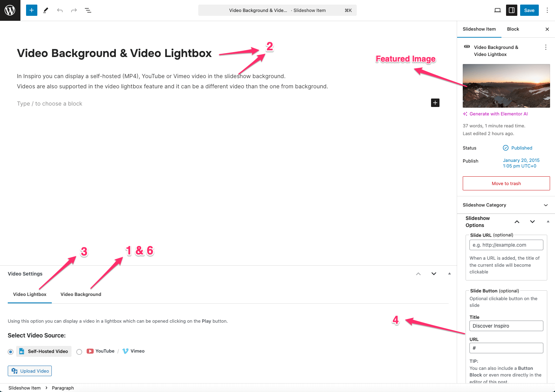Toggle the Video Settings panel triangle

pyautogui.click(x=449, y=274)
